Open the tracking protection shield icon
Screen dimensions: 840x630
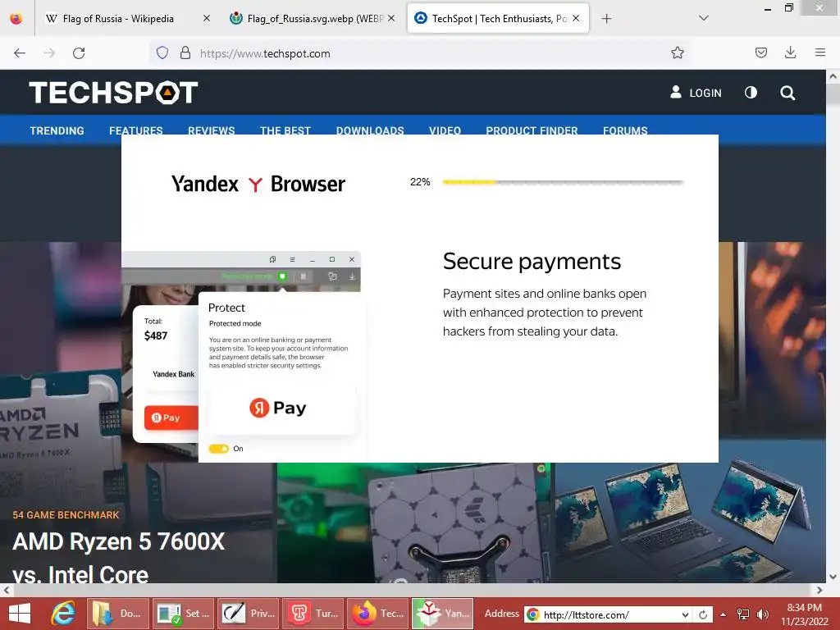(162, 53)
